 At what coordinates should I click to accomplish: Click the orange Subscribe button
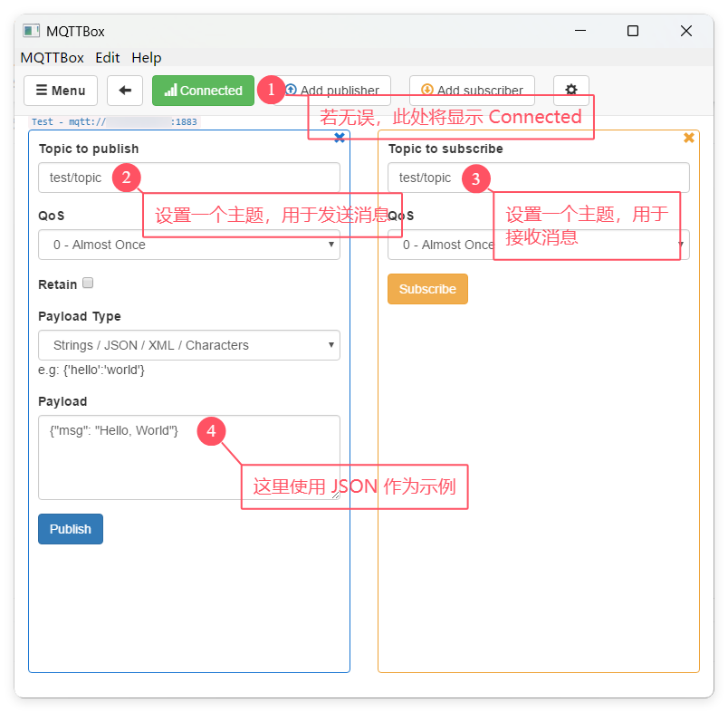click(427, 289)
